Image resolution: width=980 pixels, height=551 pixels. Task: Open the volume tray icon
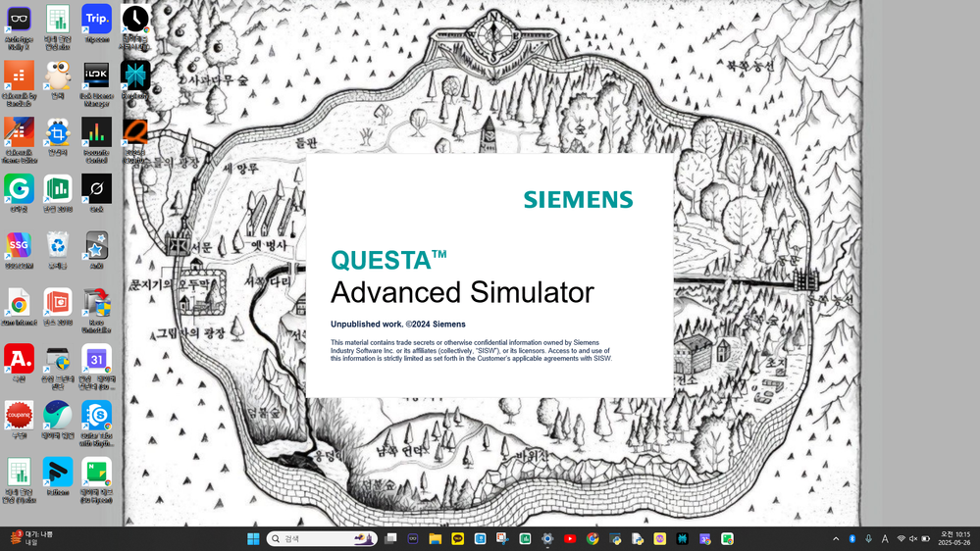point(913,538)
